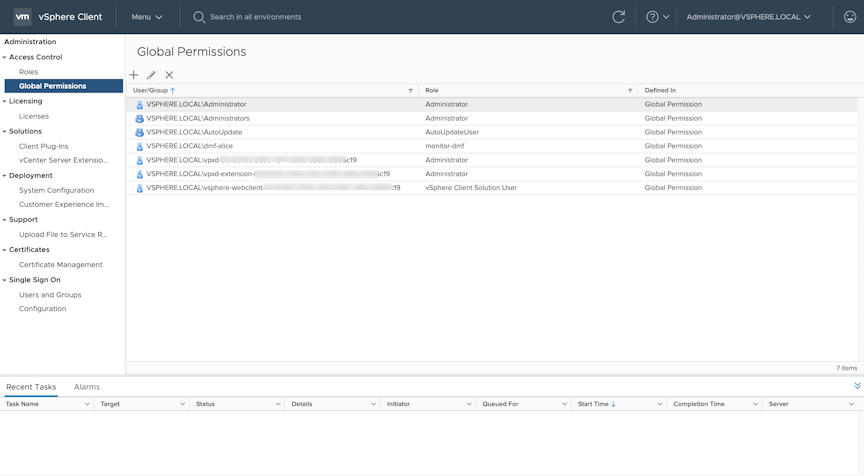The image size is (864, 476).
Task: Collapse the Certificates section
Action: click(4, 250)
